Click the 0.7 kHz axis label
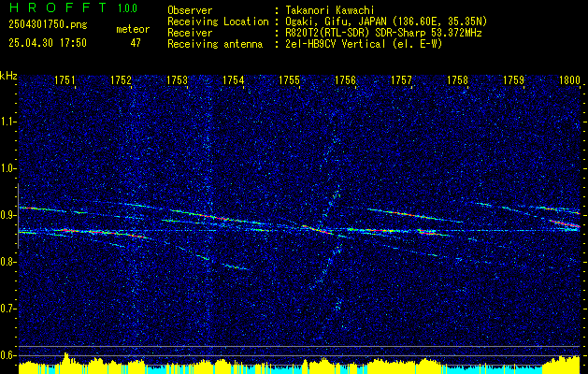The width and height of the screenshot is (588, 374). pyautogui.click(x=7, y=309)
